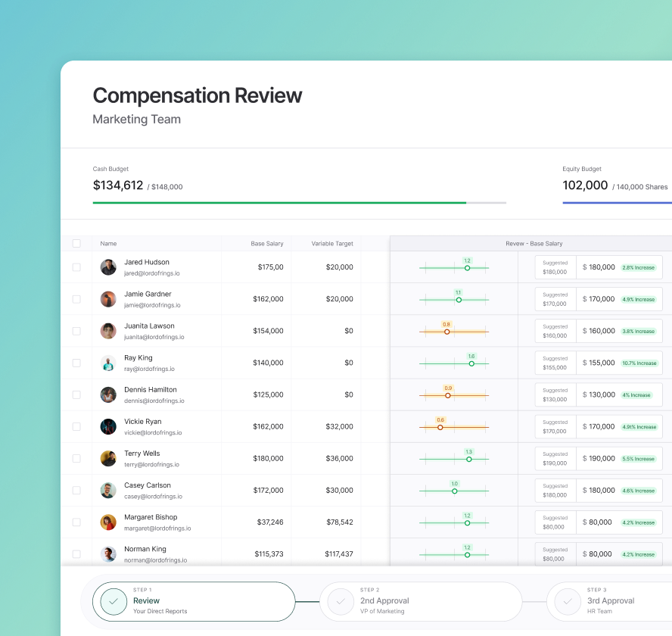672x636 pixels.
Task: Click Ray King's avatar photo
Action: (108, 363)
